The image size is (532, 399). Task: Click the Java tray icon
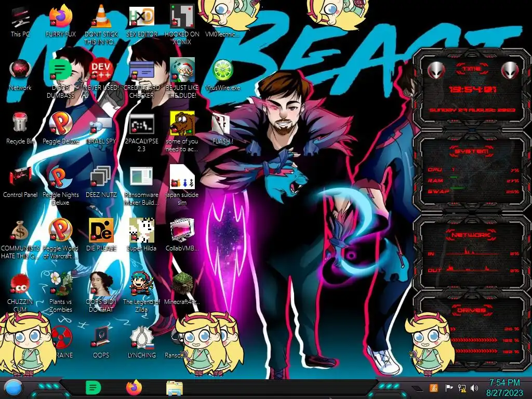point(434,388)
